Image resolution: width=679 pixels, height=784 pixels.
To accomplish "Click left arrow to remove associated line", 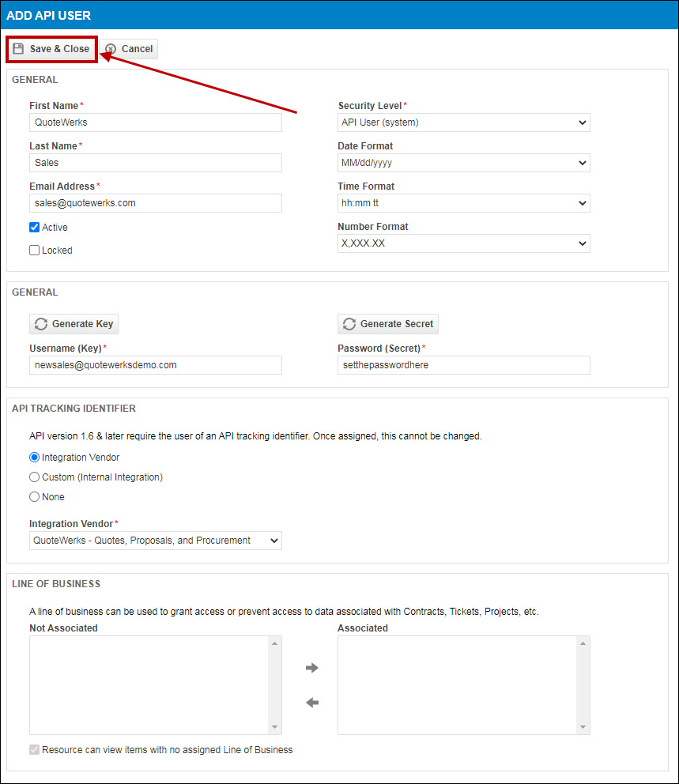I will point(312,703).
